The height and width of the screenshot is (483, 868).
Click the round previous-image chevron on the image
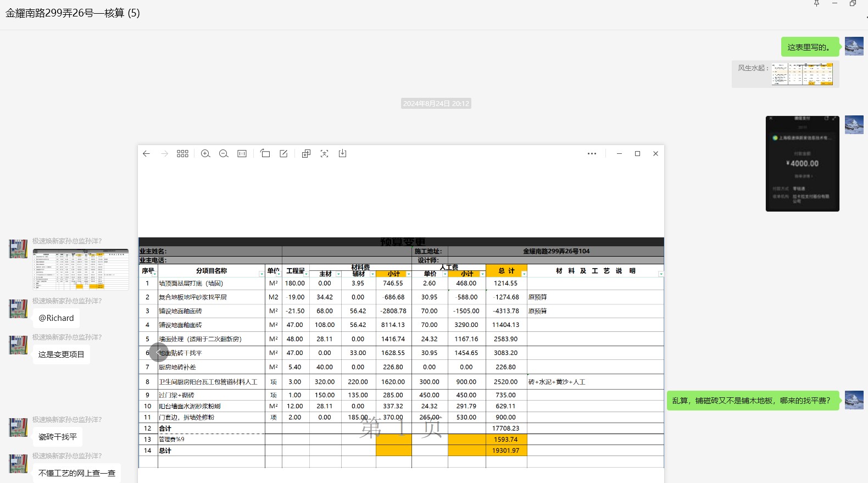pos(158,352)
